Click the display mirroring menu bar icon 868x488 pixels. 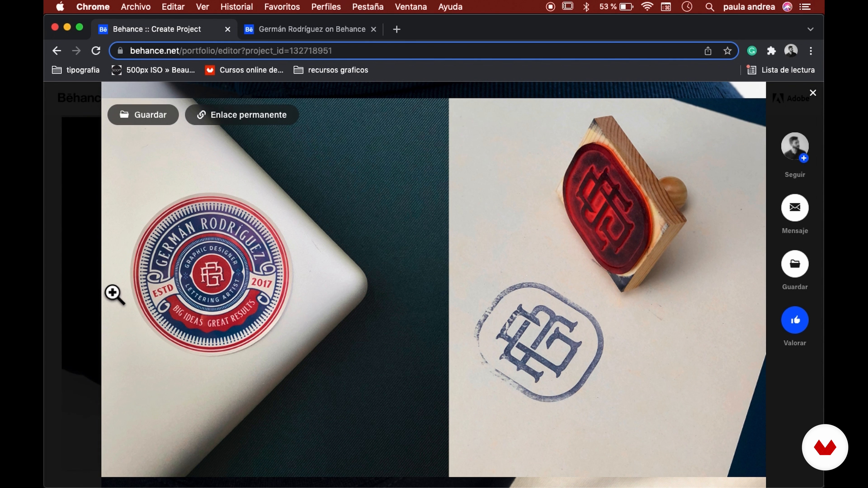pos(568,6)
